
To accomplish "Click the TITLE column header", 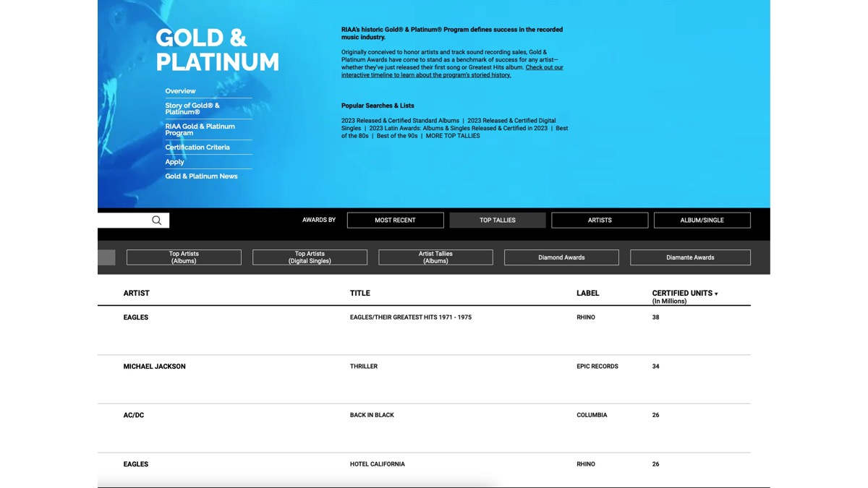I will [360, 294].
